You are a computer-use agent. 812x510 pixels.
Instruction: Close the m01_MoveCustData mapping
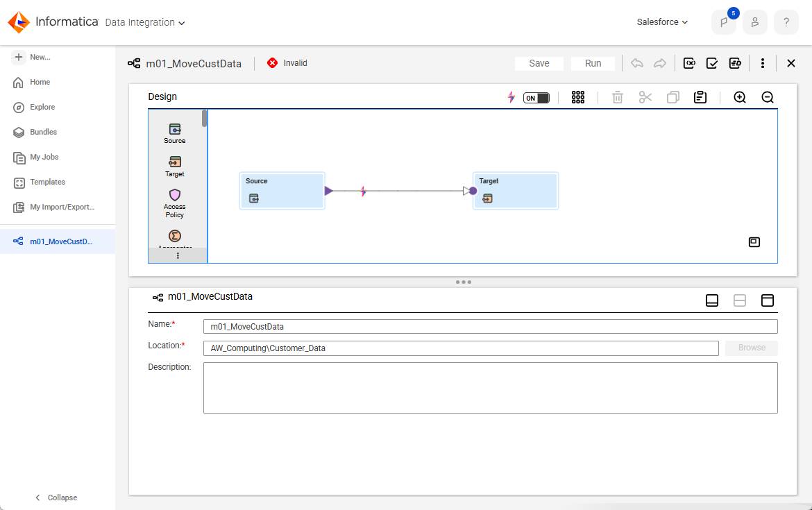[x=790, y=63]
